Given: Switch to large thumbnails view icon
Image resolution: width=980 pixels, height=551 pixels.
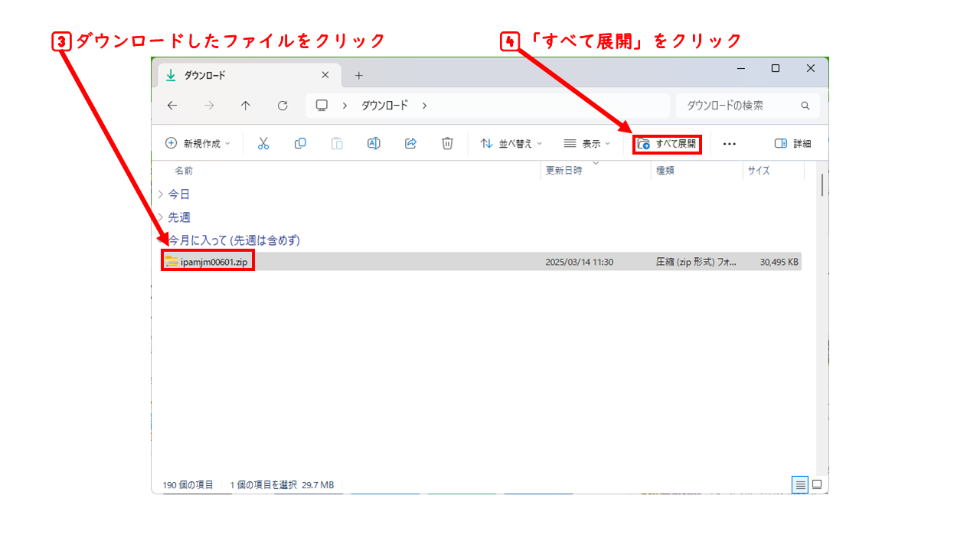Looking at the screenshot, I should point(817,484).
